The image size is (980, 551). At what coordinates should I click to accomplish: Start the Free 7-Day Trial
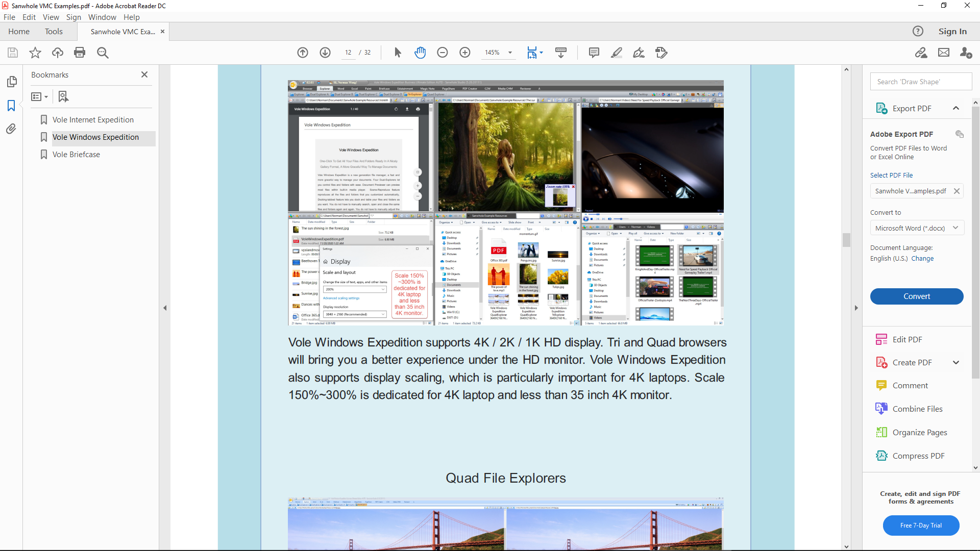pos(921,525)
